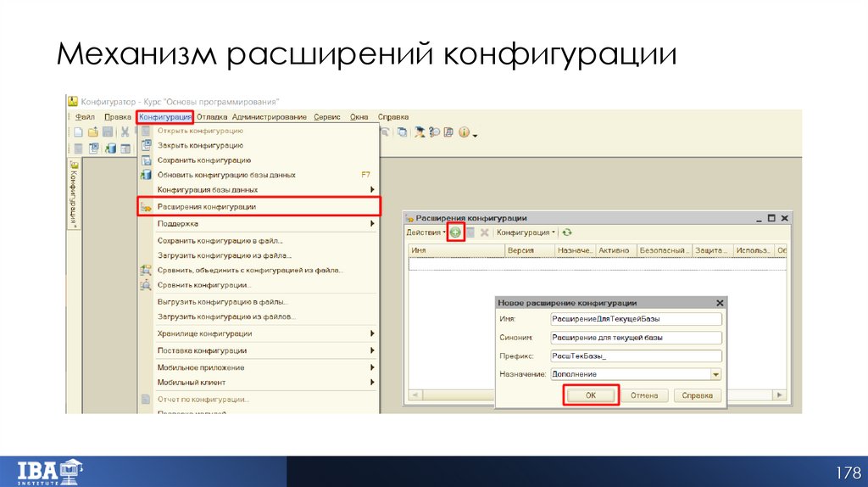Open the Окна menu
The width and height of the screenshot is (868, 487).
point(359,117)
